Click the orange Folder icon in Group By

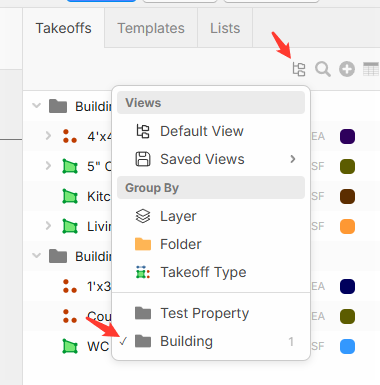pyautogui.click(x=143, y=244)
